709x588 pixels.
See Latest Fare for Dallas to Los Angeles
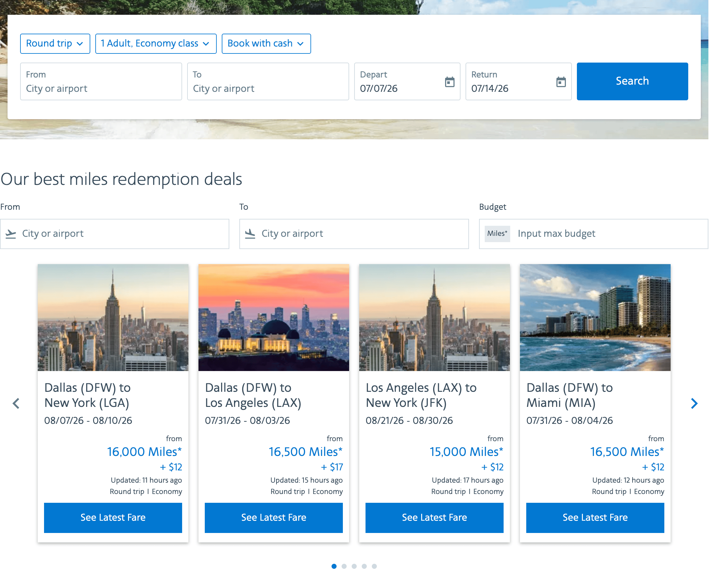[x=273, y=518]
